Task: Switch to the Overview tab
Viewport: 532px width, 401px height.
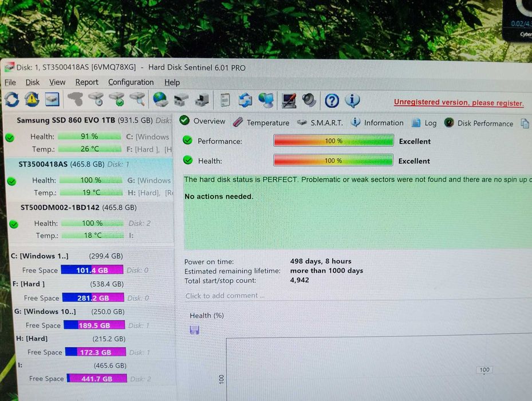Action: (x=203, y=121)
